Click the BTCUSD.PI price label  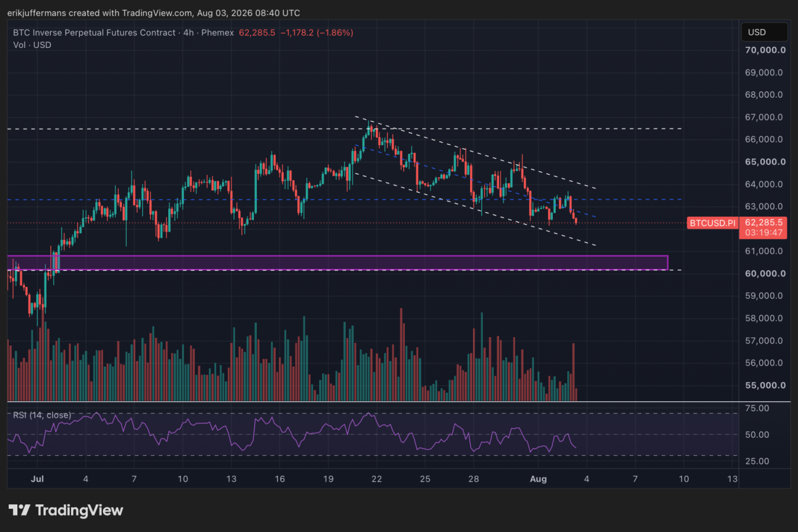712,223
